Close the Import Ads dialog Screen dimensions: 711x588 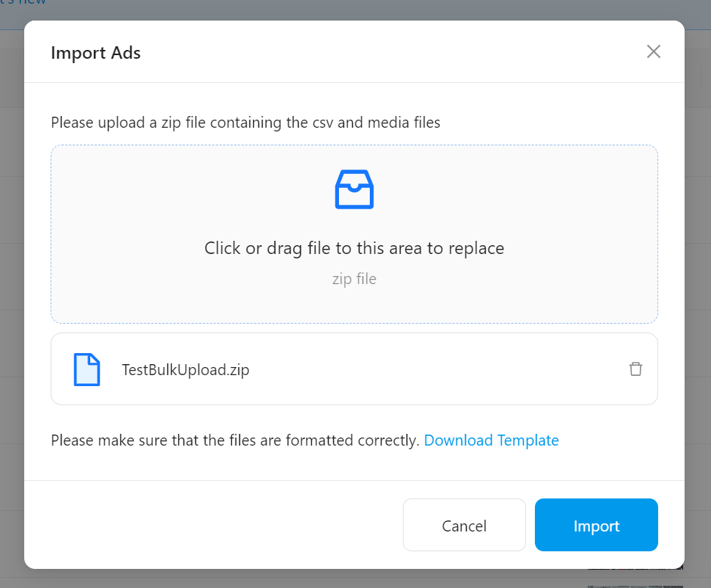pos(653,51)
